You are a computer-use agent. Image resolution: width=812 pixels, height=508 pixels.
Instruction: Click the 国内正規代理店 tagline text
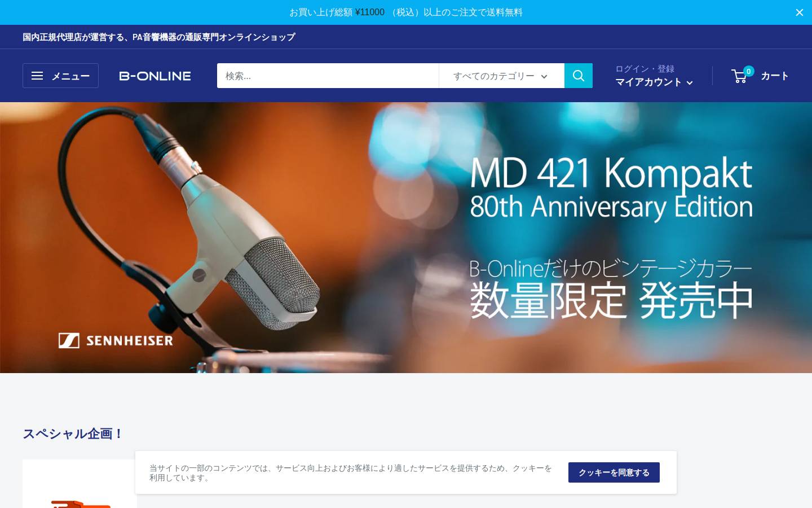(159, 37)
